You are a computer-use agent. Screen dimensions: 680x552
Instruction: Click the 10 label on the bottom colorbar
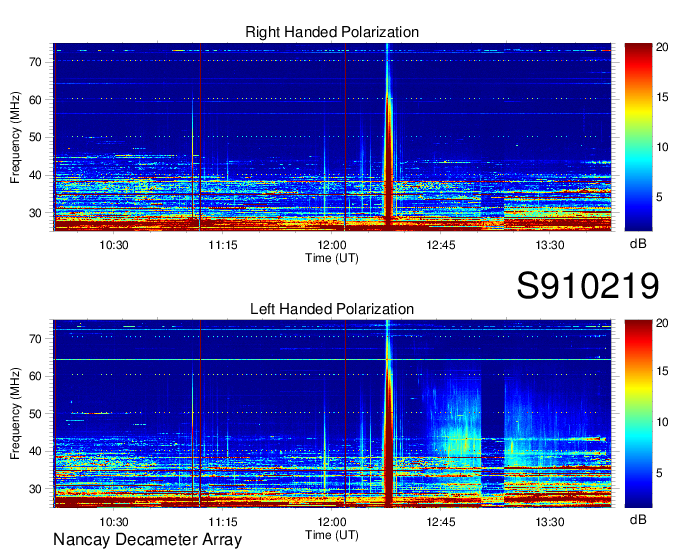(662, 422)
